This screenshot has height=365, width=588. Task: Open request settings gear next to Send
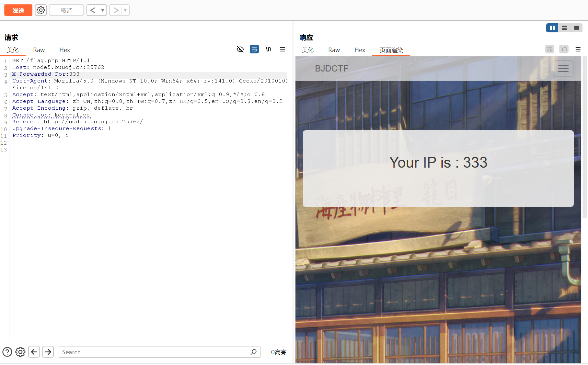pos(41,10)
